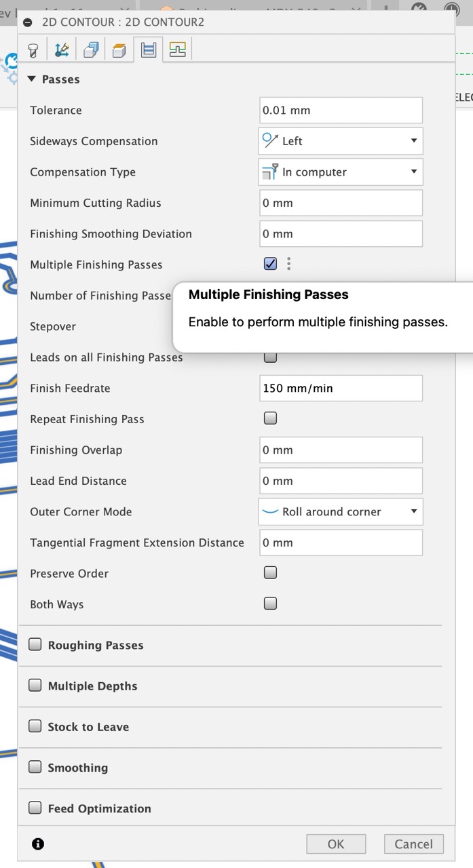Viewport: 473px width, 868px height.
Task: Click the OK button
Action: [x=336, y=844]
